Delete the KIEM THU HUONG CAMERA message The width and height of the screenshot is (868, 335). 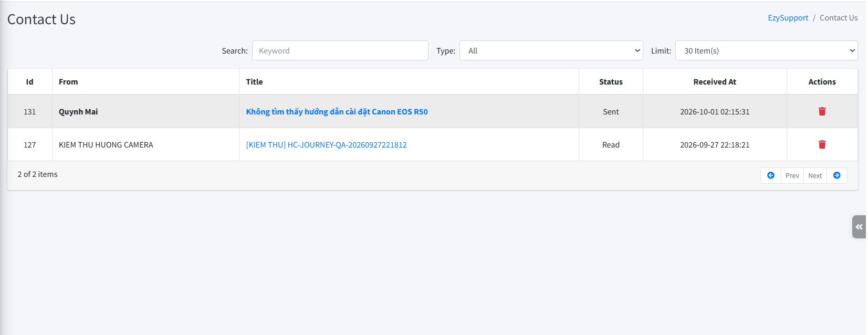point(822,144)
